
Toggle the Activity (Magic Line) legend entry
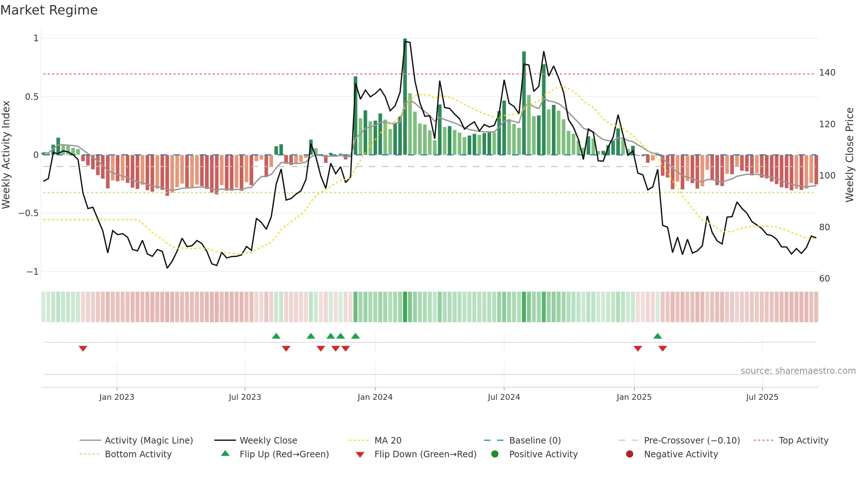pyautogui.click(x=136, y=440)
